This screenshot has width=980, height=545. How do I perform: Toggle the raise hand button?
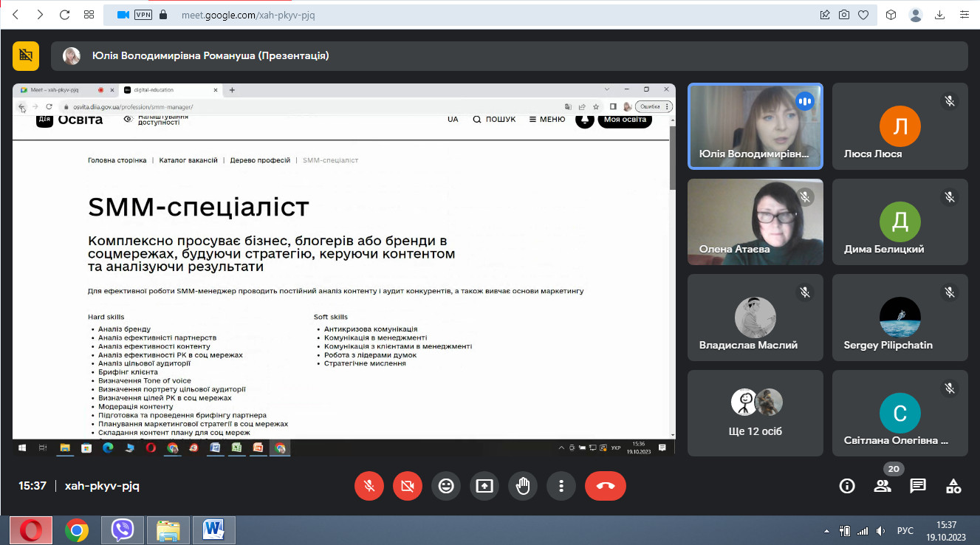click(523, 486)
